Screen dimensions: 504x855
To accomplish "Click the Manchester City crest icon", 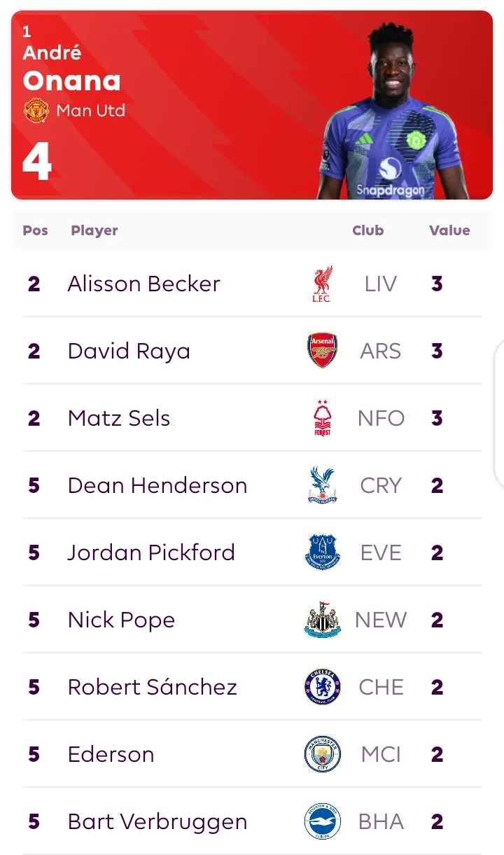I will [323, 754].
